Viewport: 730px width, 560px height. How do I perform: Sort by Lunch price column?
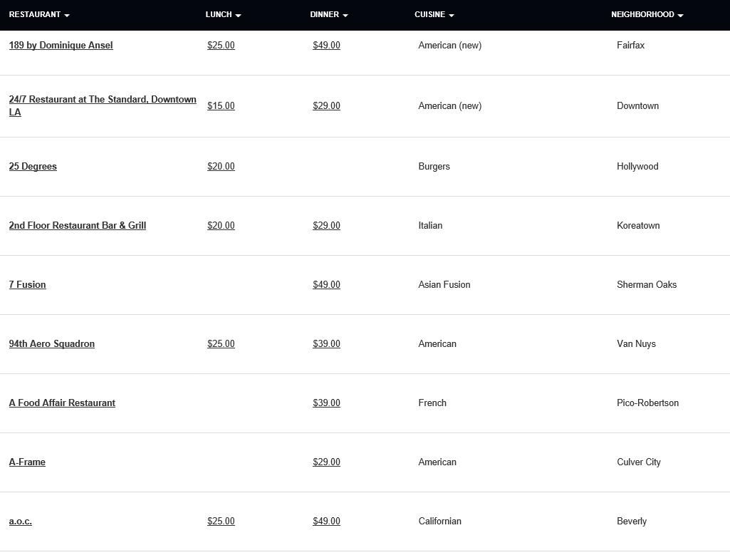pos(223,14)
